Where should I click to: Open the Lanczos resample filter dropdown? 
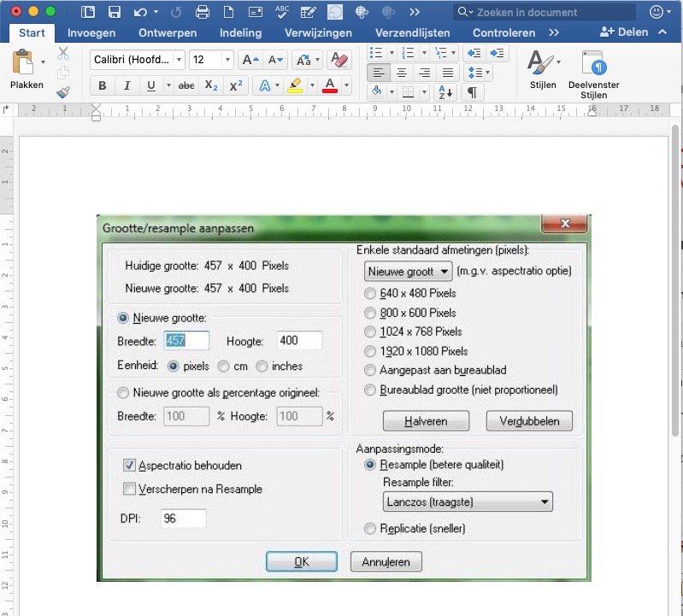point(468,502)
